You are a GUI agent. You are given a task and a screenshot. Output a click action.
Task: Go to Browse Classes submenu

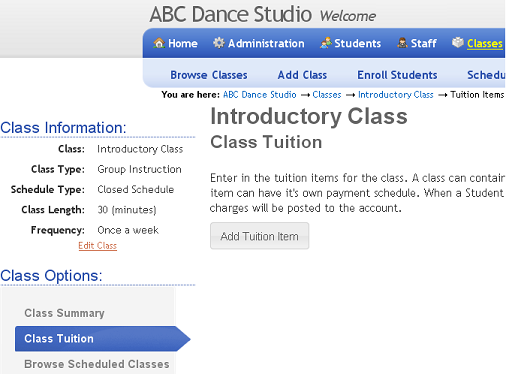(x=209, y=75)
